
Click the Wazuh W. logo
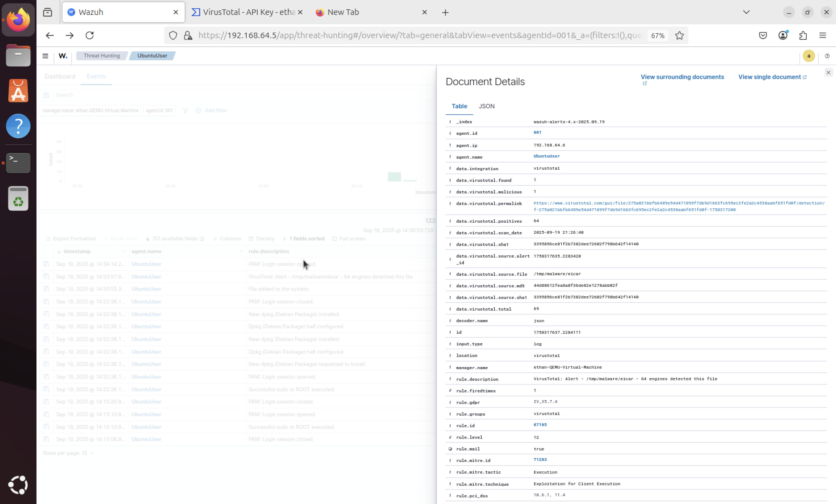pyautogui.click(x=63, y=56)
